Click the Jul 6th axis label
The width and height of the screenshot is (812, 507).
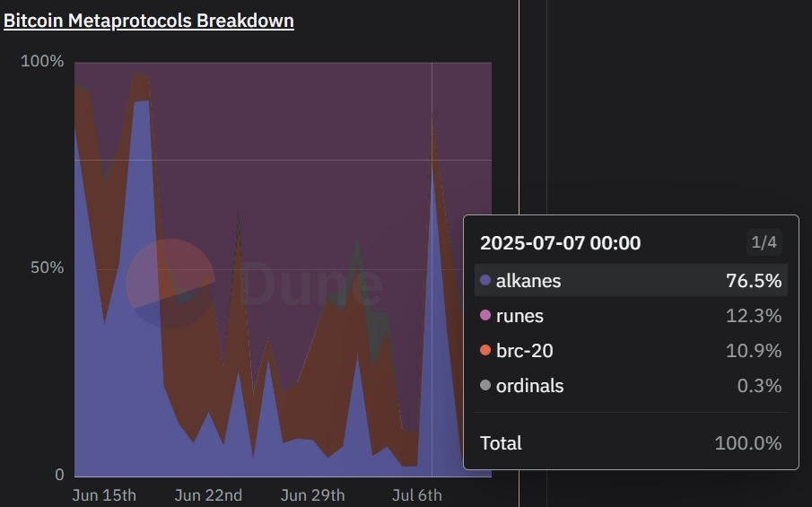(x=417, y=495)
